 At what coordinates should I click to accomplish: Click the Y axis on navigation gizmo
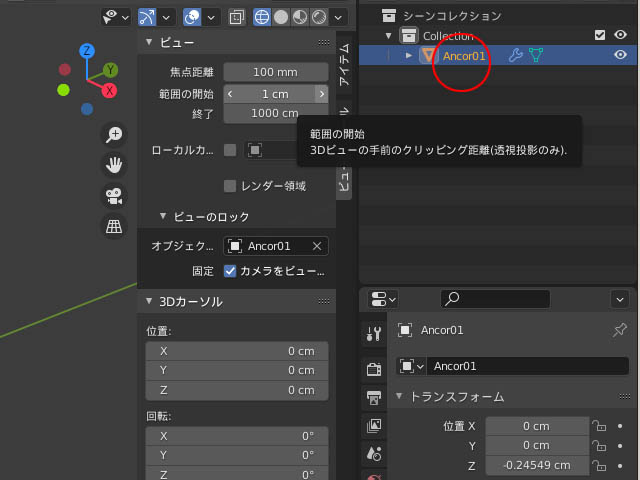coord(110,70)
